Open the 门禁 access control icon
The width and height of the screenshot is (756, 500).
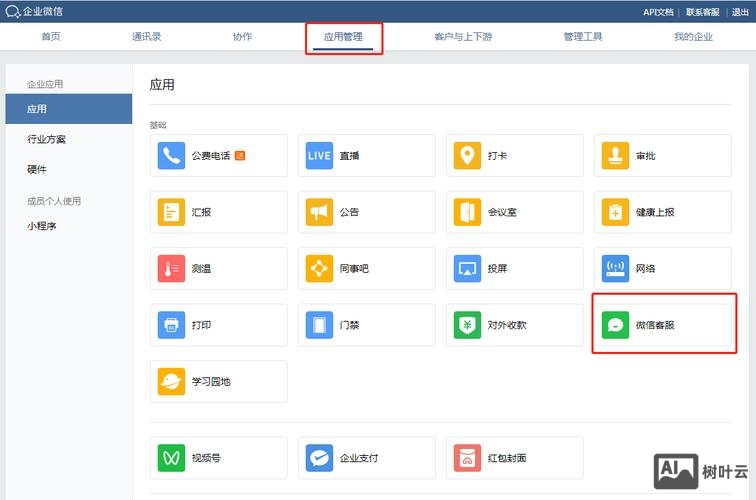click(319, 324)
